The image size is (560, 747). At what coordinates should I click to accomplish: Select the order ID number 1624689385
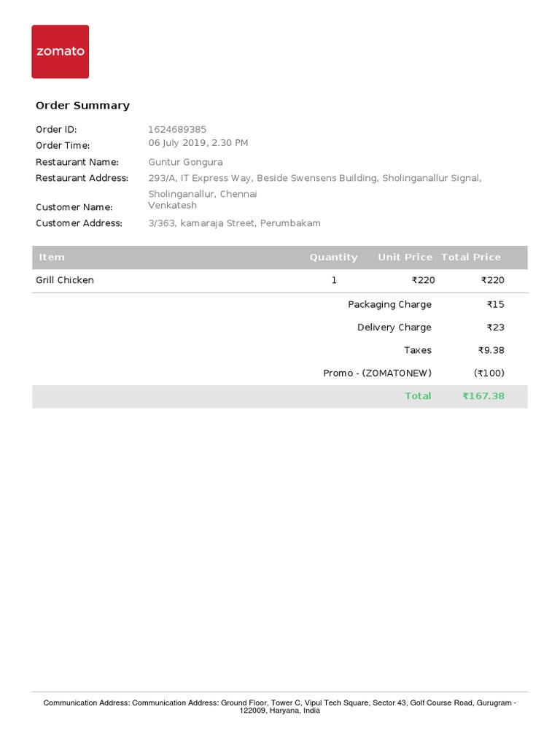coord(177,130)
